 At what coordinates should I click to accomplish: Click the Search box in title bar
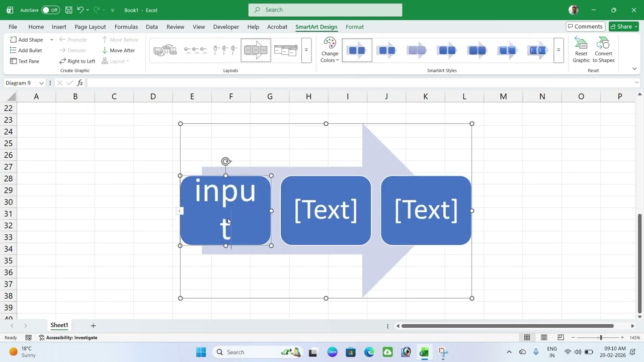coord(325,10)
